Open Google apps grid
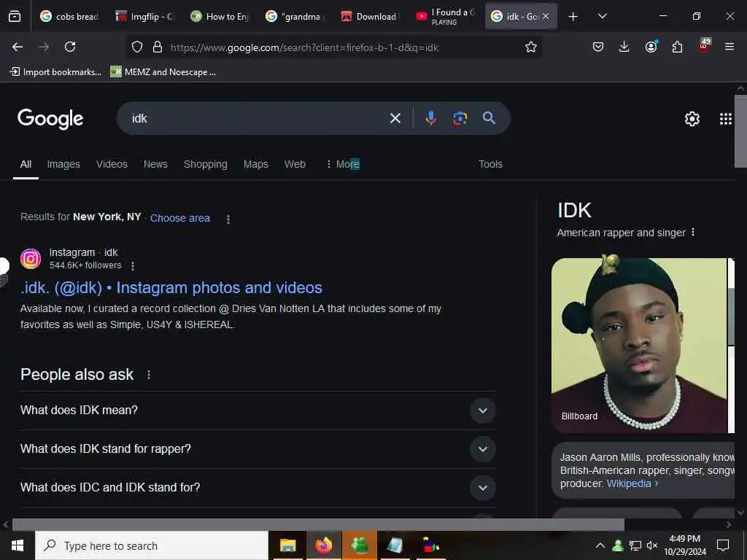747x560 pixels. tap(726, 119)
